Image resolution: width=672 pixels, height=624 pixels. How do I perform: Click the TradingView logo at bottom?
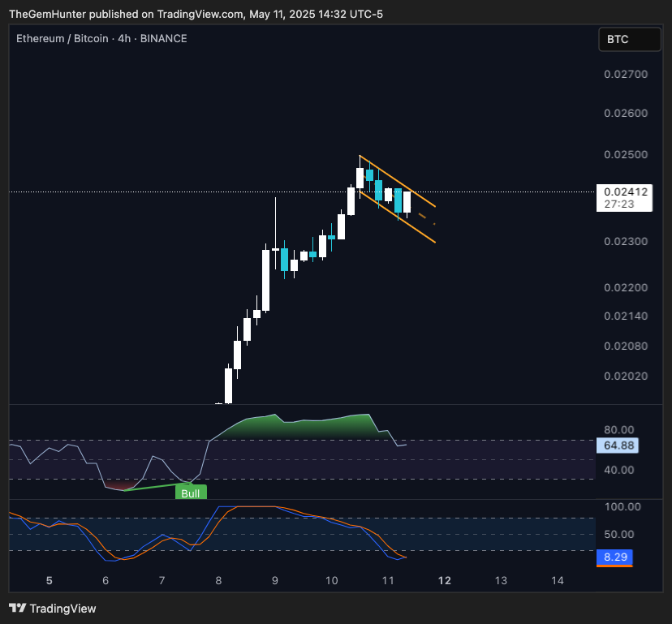point(52,608)
